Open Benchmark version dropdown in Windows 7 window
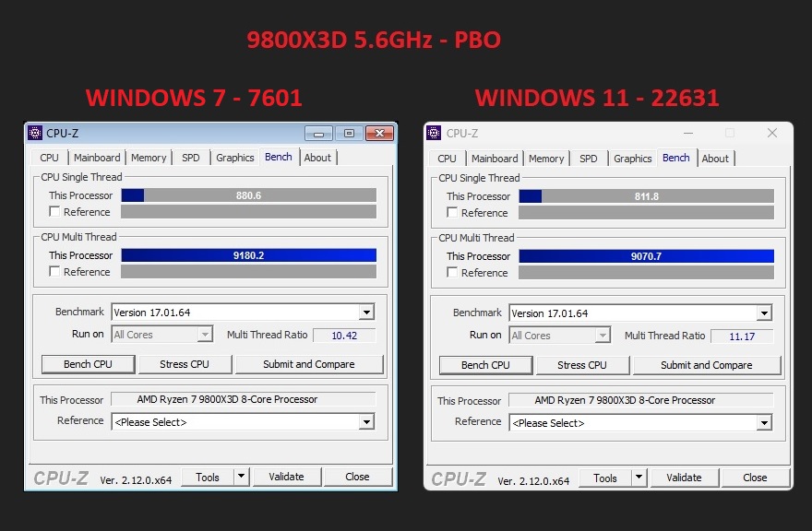 click(366, 313)
